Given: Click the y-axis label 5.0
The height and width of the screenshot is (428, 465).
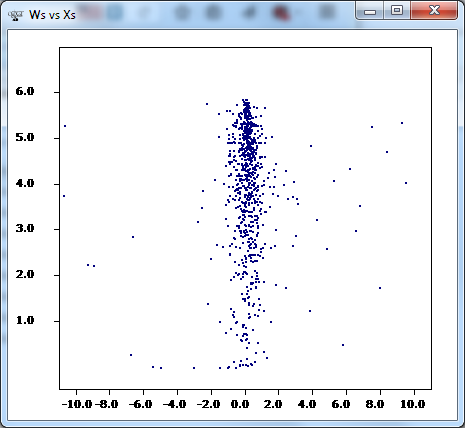Looking at the screenshot, I should pos(25,137).
